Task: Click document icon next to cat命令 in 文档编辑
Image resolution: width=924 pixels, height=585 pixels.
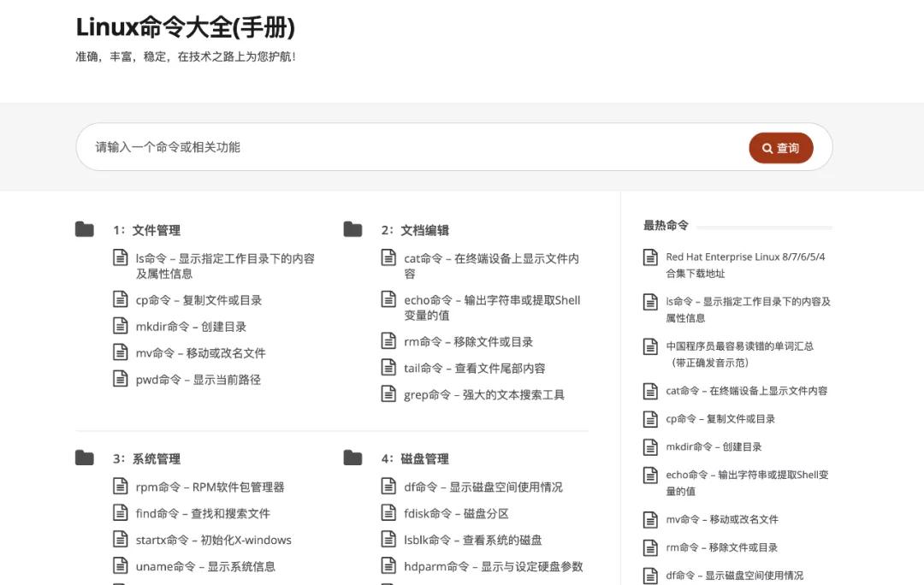Action: coord(388,257)
